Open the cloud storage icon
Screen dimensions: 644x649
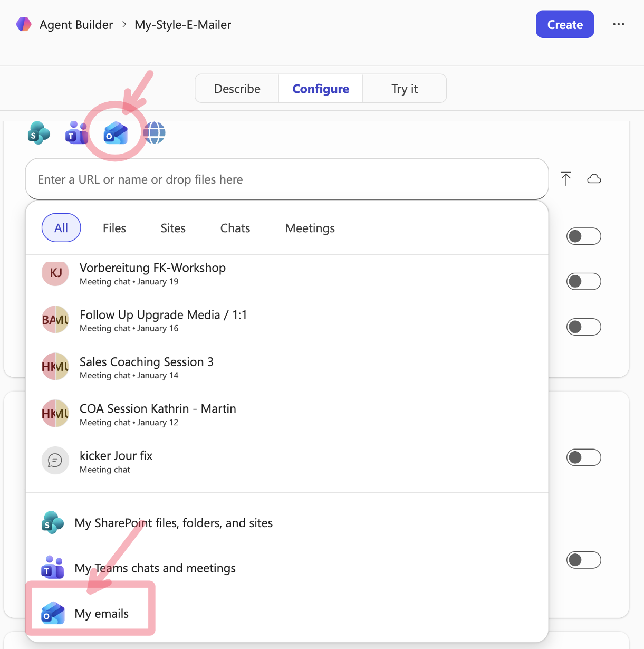[594, 179]
